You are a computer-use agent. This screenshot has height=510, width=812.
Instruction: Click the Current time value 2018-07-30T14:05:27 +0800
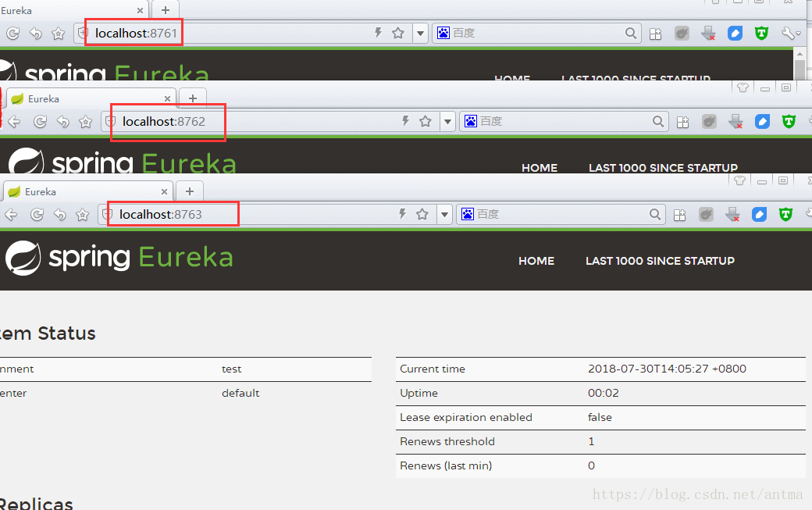coord(667,369)
